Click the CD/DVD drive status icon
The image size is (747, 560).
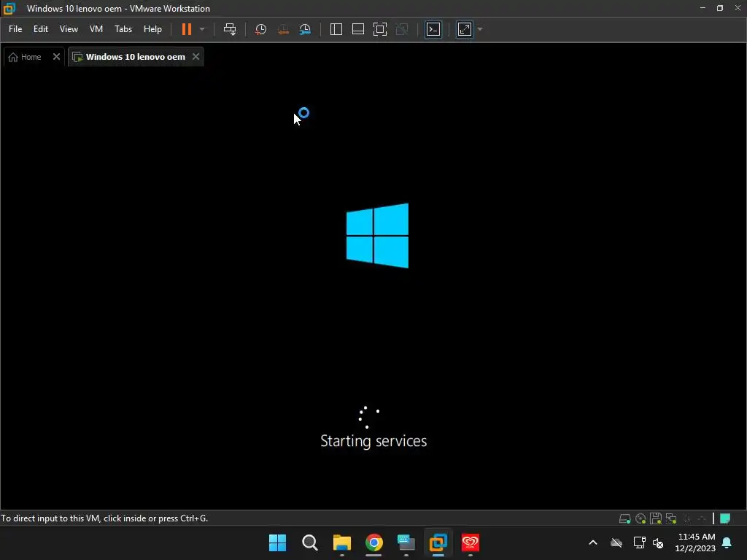click(640, 518)
